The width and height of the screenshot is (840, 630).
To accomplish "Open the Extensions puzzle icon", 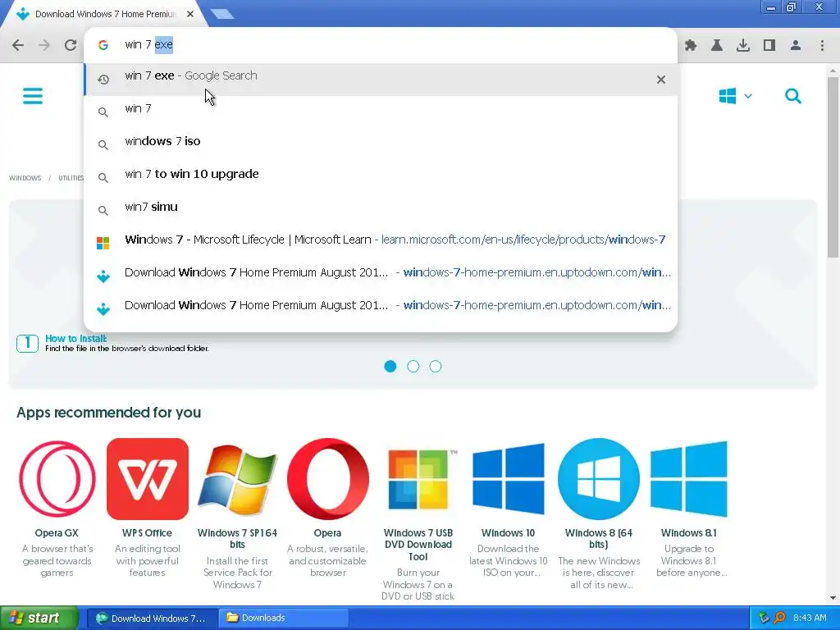I will click(691, 46).
